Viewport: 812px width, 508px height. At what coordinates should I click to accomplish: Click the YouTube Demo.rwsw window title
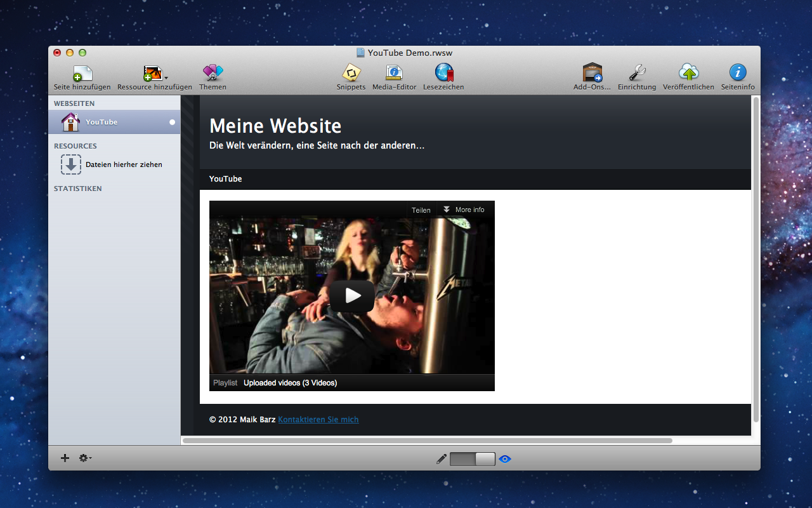point(410,53)
